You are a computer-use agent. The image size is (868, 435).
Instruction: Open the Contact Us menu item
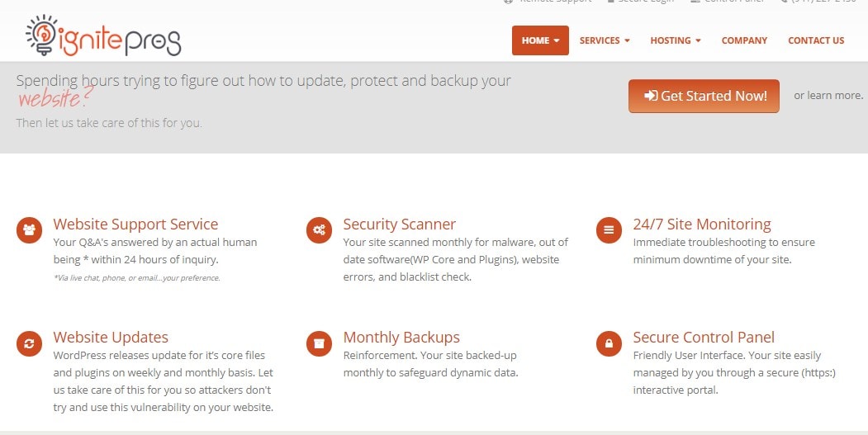click(816, 40)
